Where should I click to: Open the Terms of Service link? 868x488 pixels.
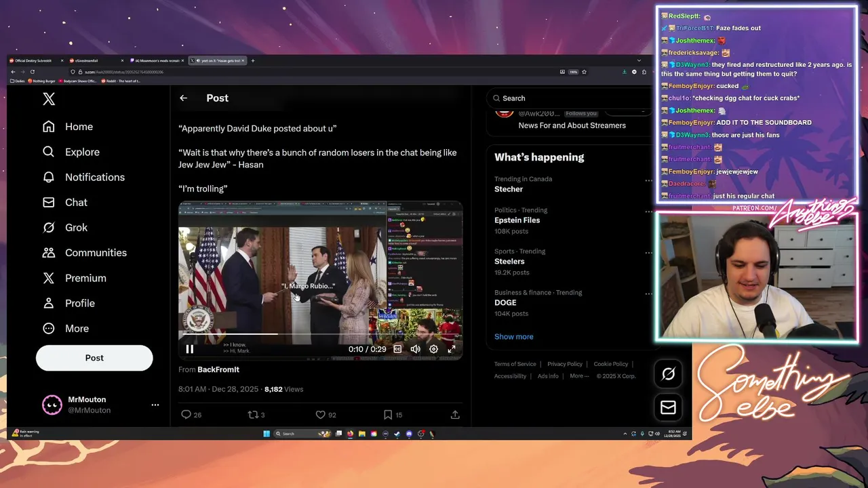515,364
